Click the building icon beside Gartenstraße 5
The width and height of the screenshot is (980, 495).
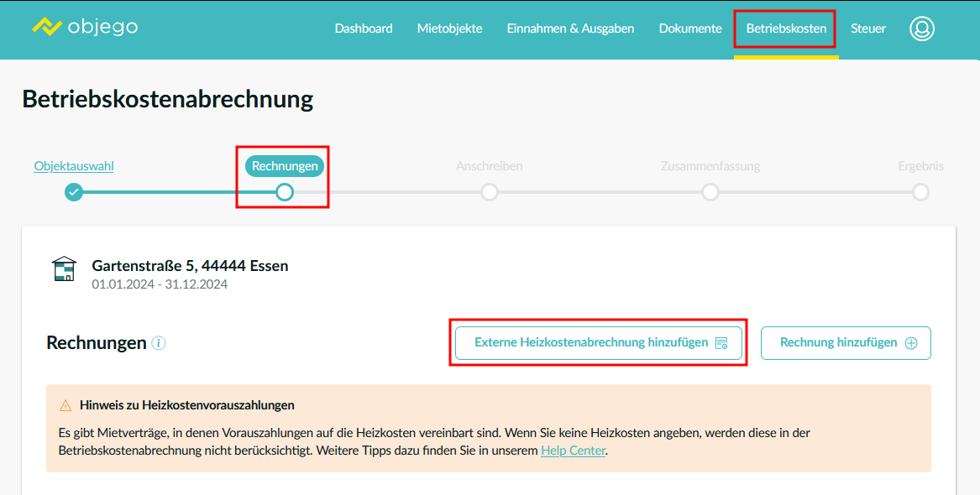pyautogui.click(x=64, y=269)
